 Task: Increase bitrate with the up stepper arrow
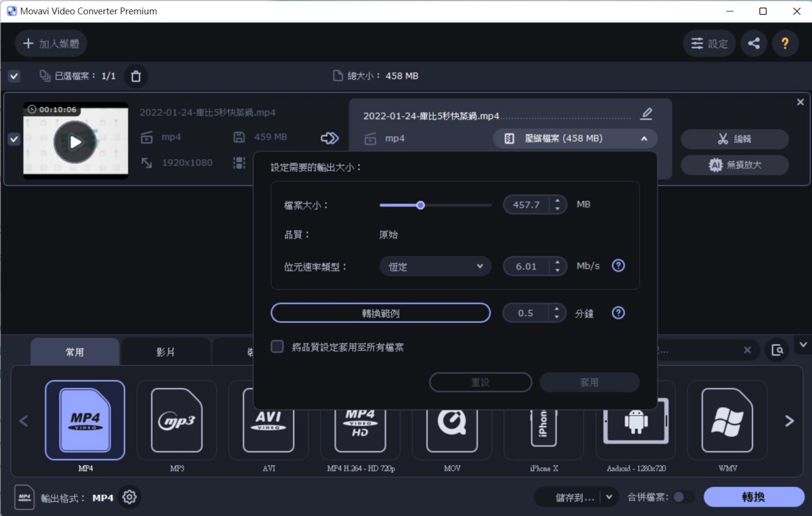pyautogui.click(x=558, y=262)
